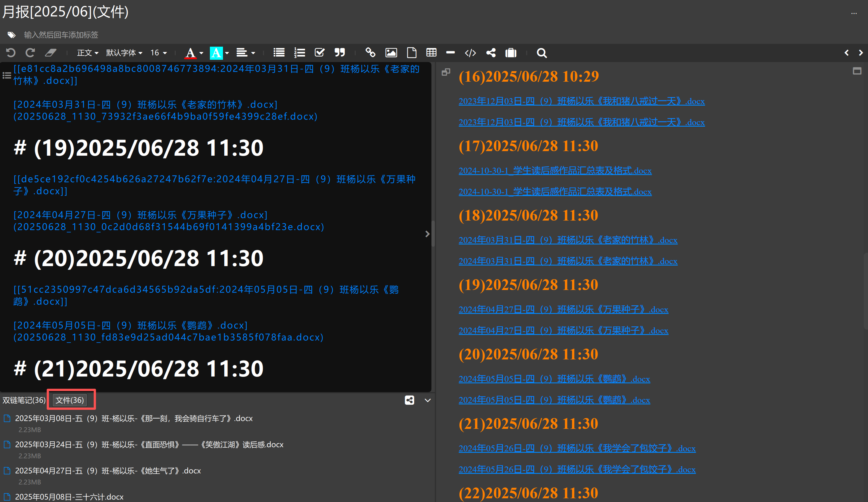The width and height of the screenshot is (868, 502).
Task: Switch to the 文件(36) tab
Action: click(x=70, y=400)
